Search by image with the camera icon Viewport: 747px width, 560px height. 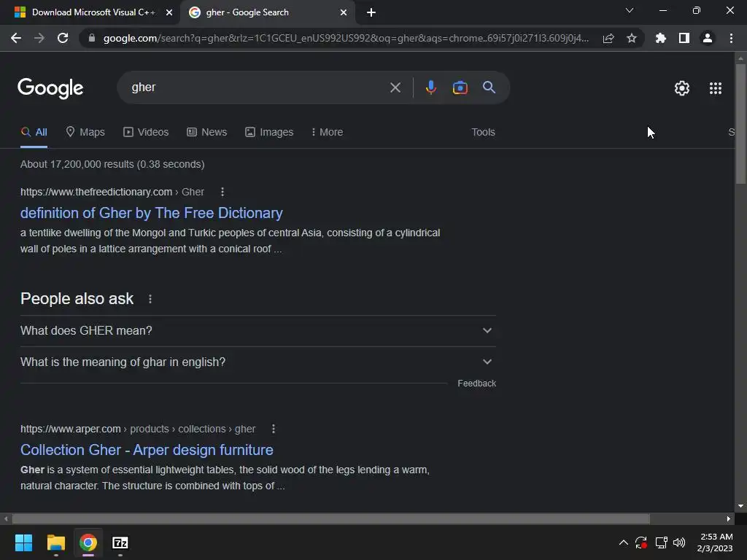(x=460, y=87)
